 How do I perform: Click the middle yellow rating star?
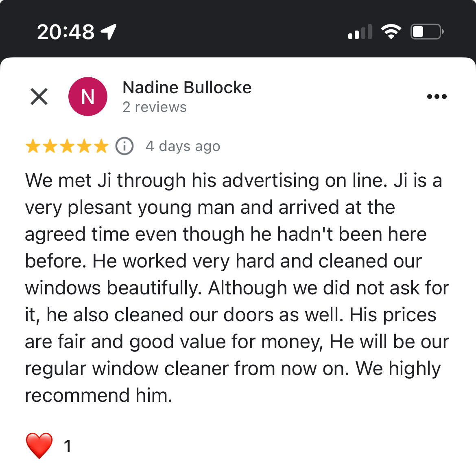coord(67,146)
